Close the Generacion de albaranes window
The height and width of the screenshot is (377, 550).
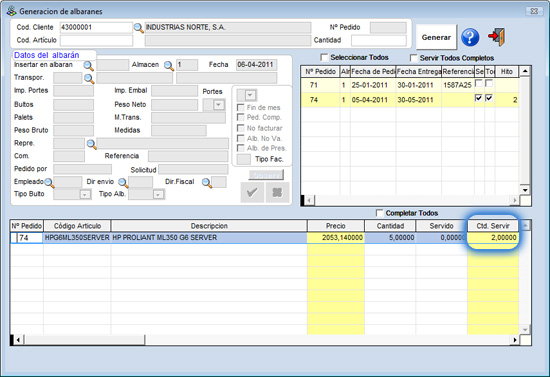(534, 11)
